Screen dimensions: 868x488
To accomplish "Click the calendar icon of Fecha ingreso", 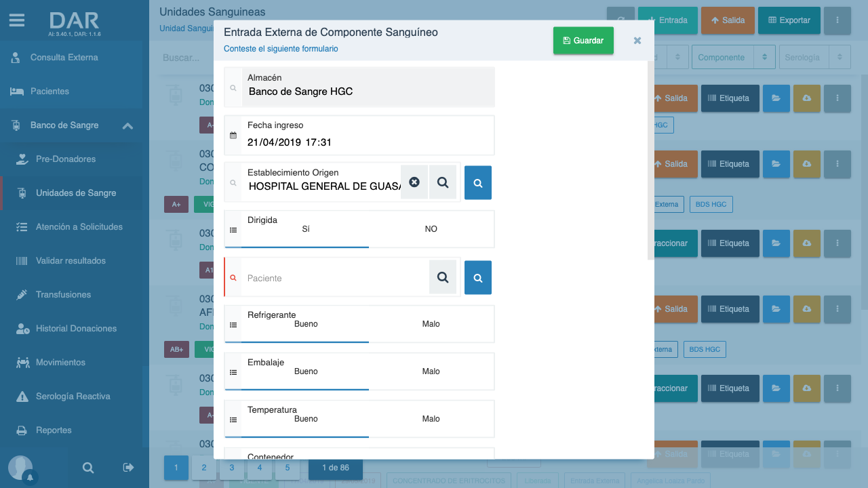I will click(x=233, y=136).
